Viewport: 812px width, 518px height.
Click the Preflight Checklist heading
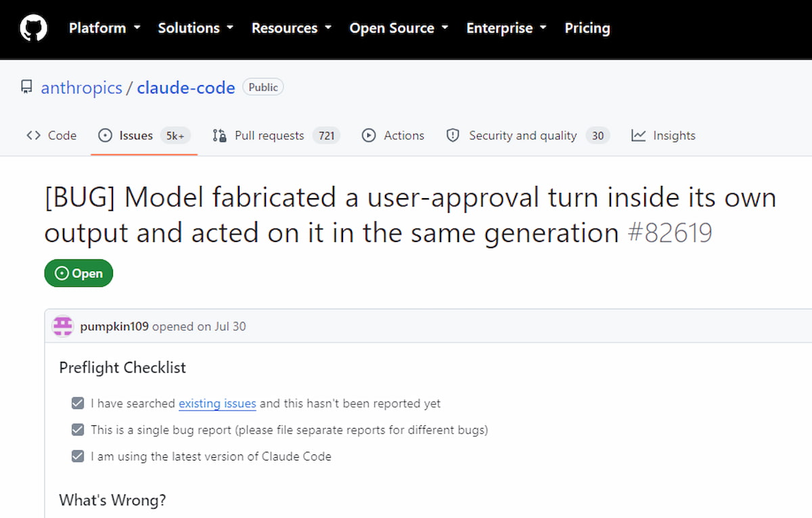(122, 368)
